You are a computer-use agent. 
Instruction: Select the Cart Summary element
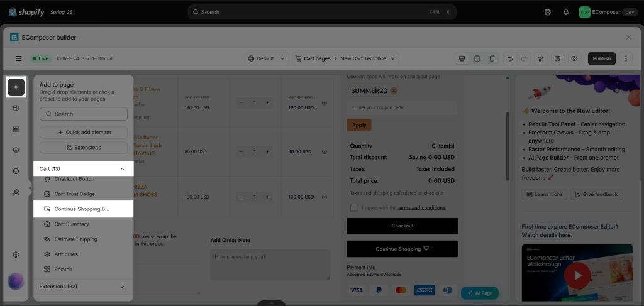coord(84,224)
